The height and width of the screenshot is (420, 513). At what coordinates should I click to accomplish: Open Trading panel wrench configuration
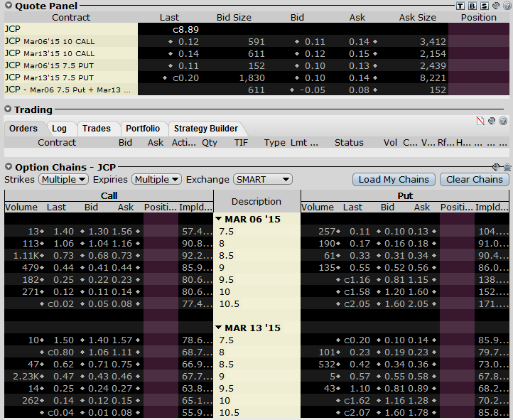click(492, 121)
